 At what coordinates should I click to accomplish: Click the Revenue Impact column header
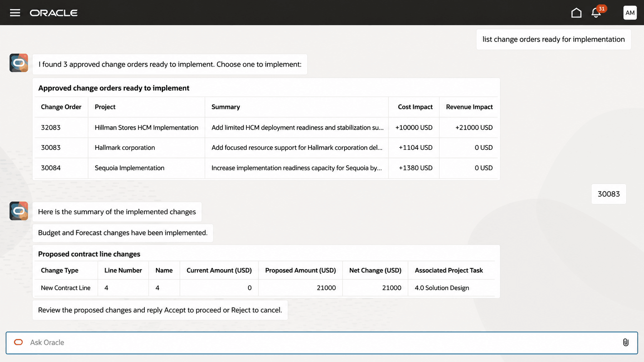[469, 107]
